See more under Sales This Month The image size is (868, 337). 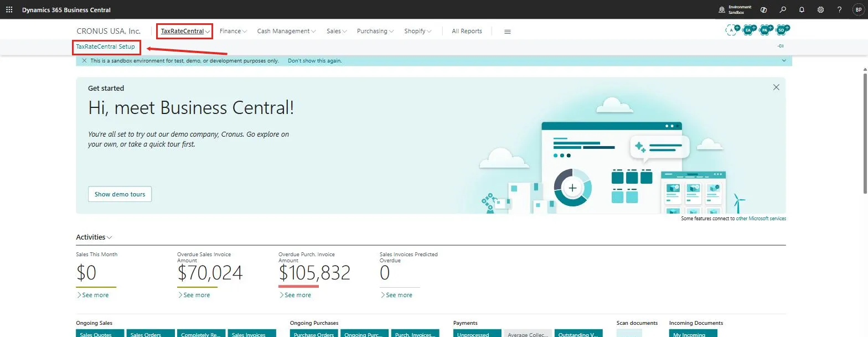pos(92,295)
